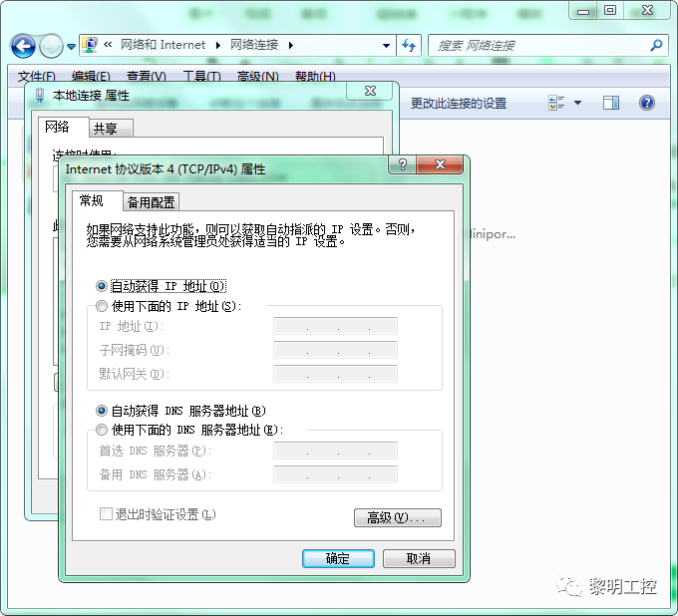Expand the arrow after 网络和 Internet
The height and width of the screenshot is (616, 678).
218,45
